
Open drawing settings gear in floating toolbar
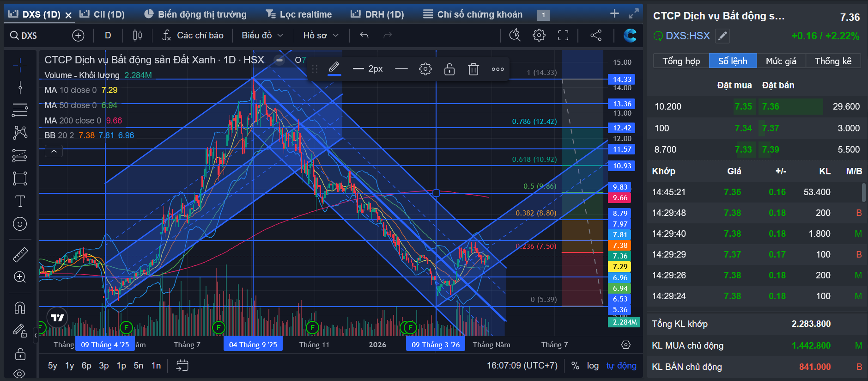[x=425, y=69]
